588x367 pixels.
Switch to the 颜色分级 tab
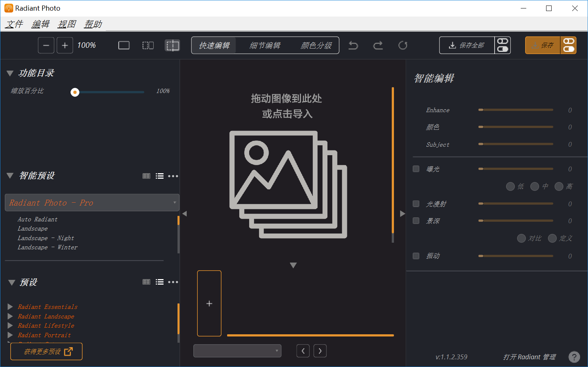pyautogui.click(x=316, y=45)
